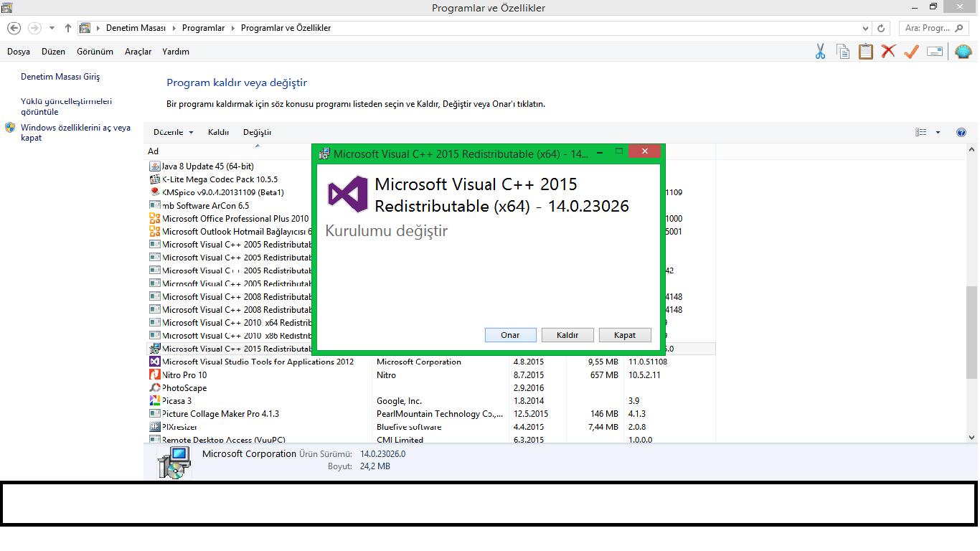This screenshot has height=551, width=980.
Task: Click the Onar button in the dialog
Action: pos(510,335)
